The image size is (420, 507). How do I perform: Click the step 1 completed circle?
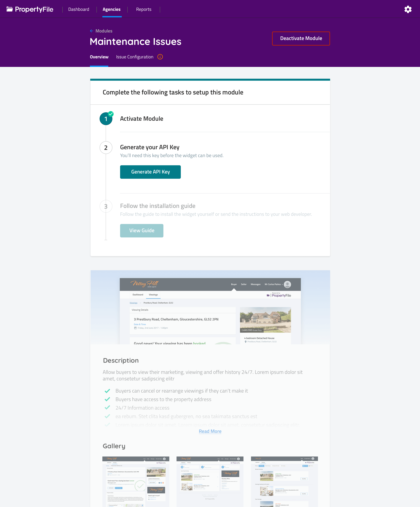(x=106, y=119)
